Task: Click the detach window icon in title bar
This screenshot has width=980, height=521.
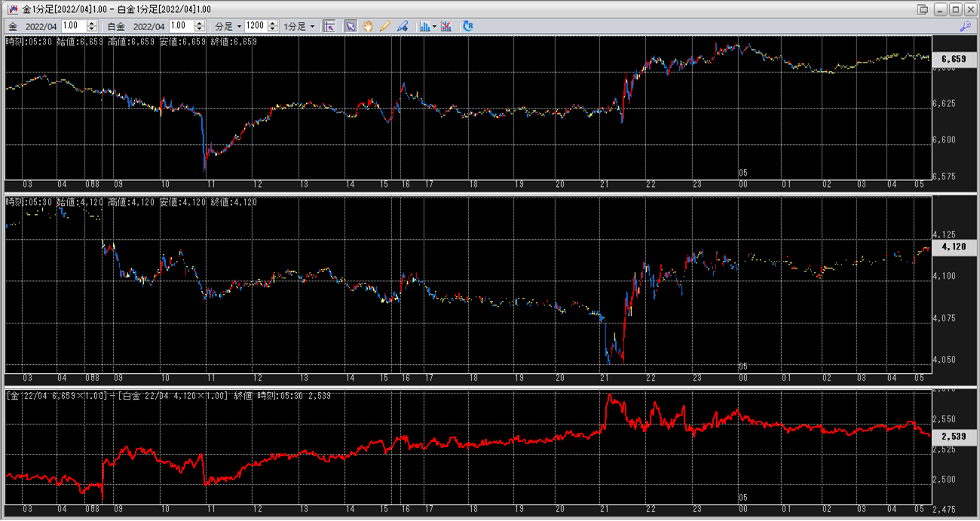Action: pyautogui.click(x=922, y=9)
